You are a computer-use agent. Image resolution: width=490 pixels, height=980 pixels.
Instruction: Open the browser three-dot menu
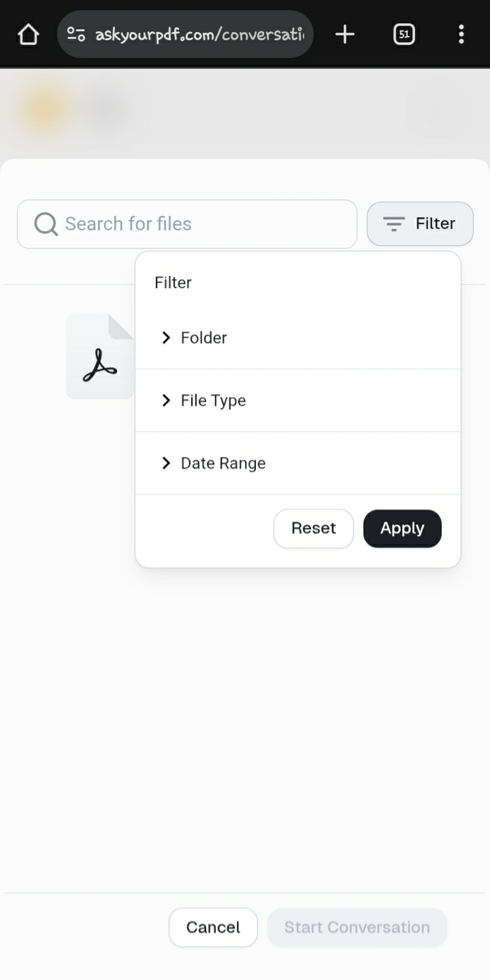tap(461, 34)
